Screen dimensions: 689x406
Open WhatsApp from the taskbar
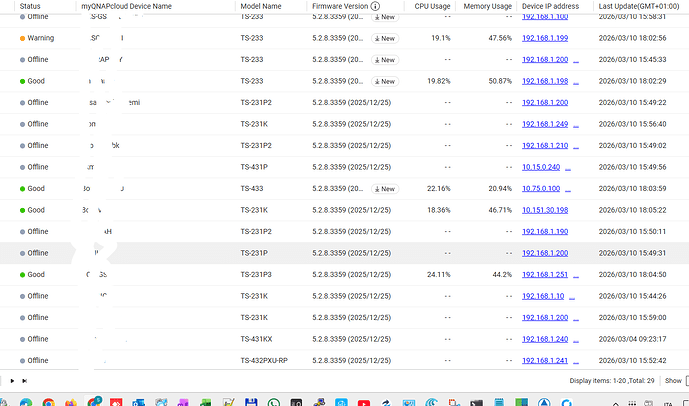pos(274,402)
